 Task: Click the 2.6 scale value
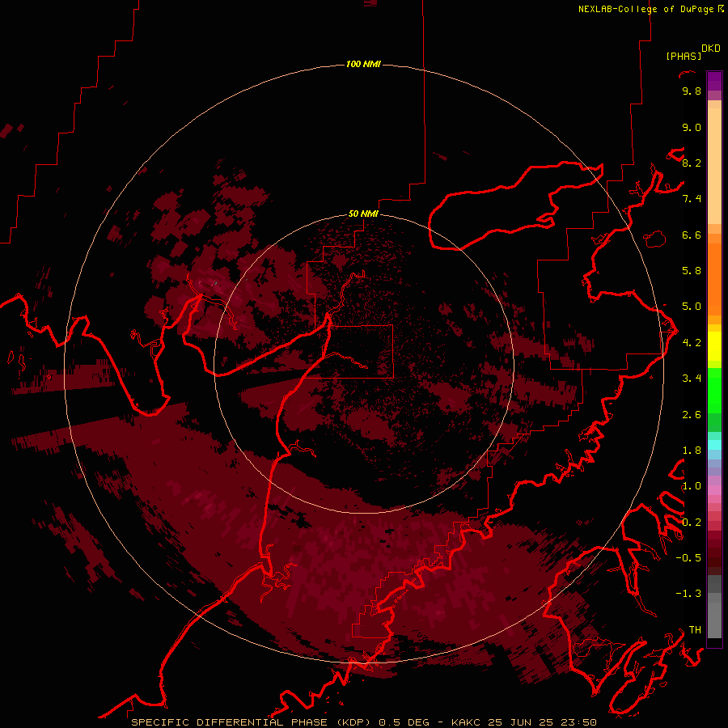pos(692,415)
